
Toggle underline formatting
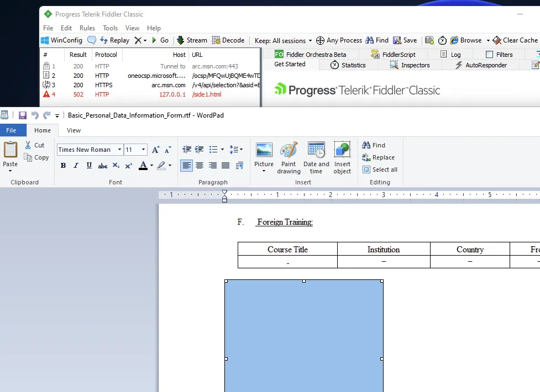click(88, 165)
